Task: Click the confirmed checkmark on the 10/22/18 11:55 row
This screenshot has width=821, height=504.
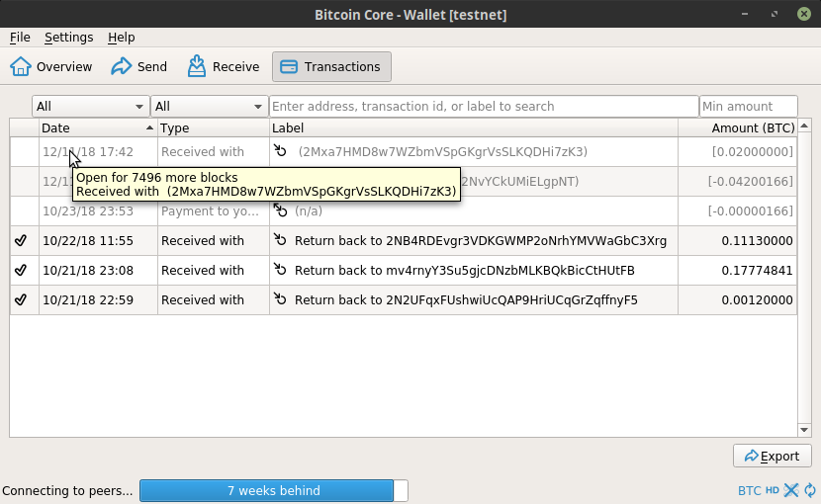Action: tap(21, 241)
